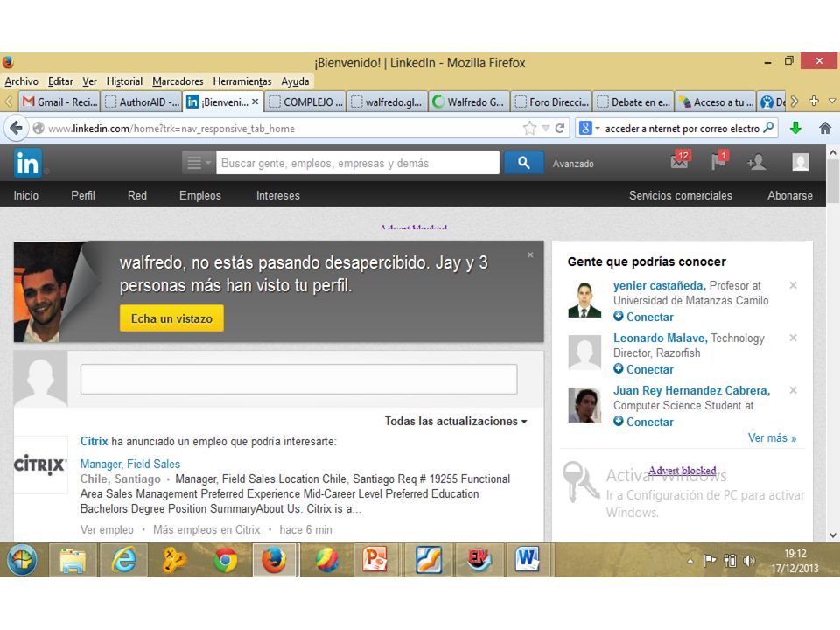The height and width of the screenshot is (630, 840).
Task: Open the profile avatar icon in header
Action: pyautogui.click(x=801, y=162)
